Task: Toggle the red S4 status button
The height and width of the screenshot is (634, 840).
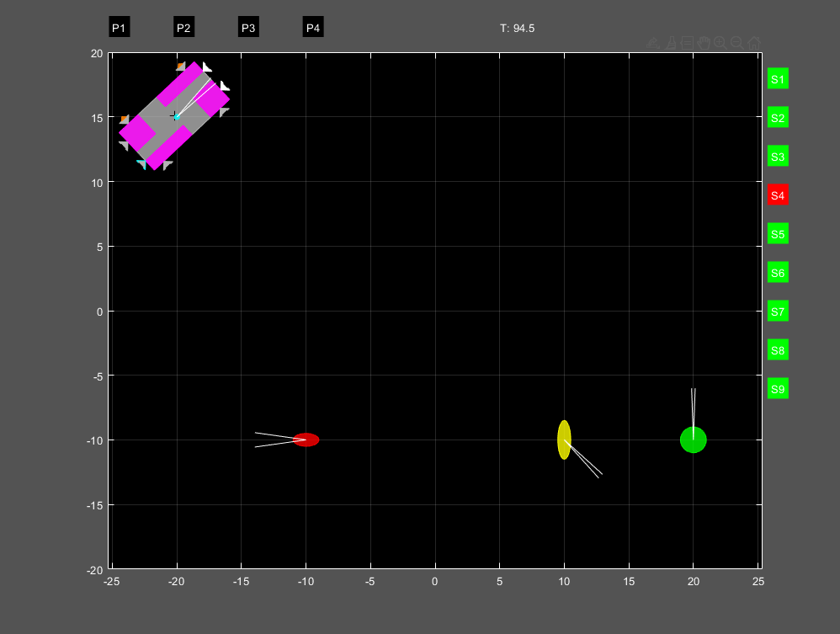Action: click(778, 195)
